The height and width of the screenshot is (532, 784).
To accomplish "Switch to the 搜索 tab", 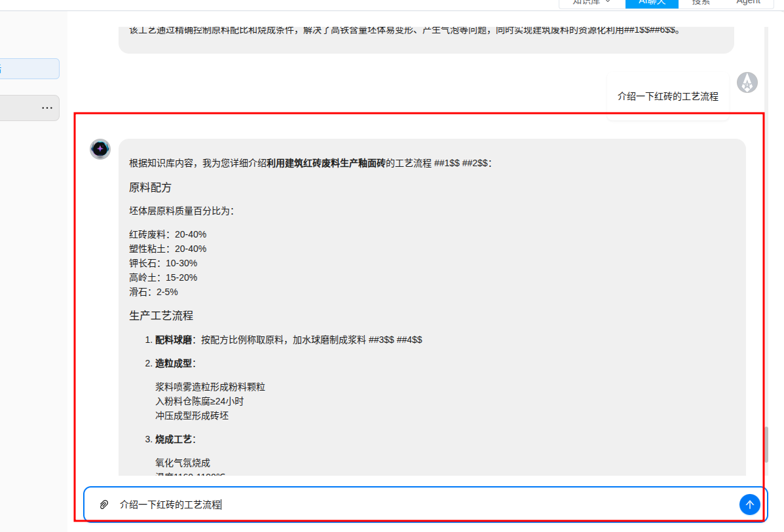I will [x=701, y=3].
